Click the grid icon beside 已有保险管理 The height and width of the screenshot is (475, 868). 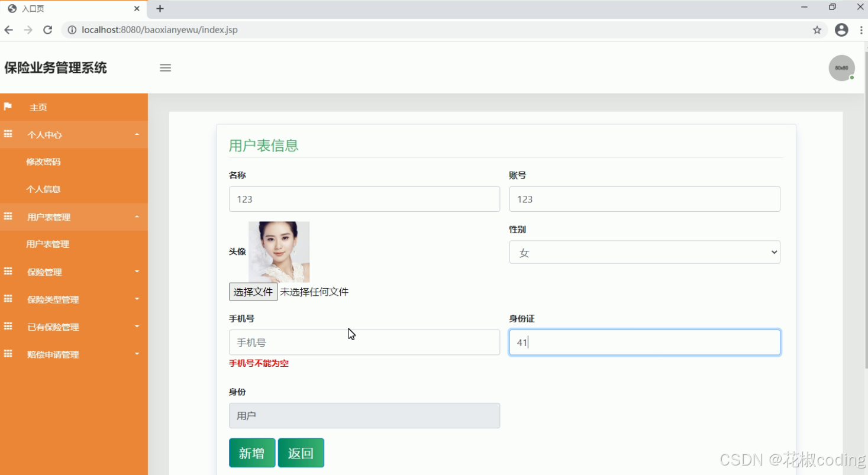[x=8, y=327]
